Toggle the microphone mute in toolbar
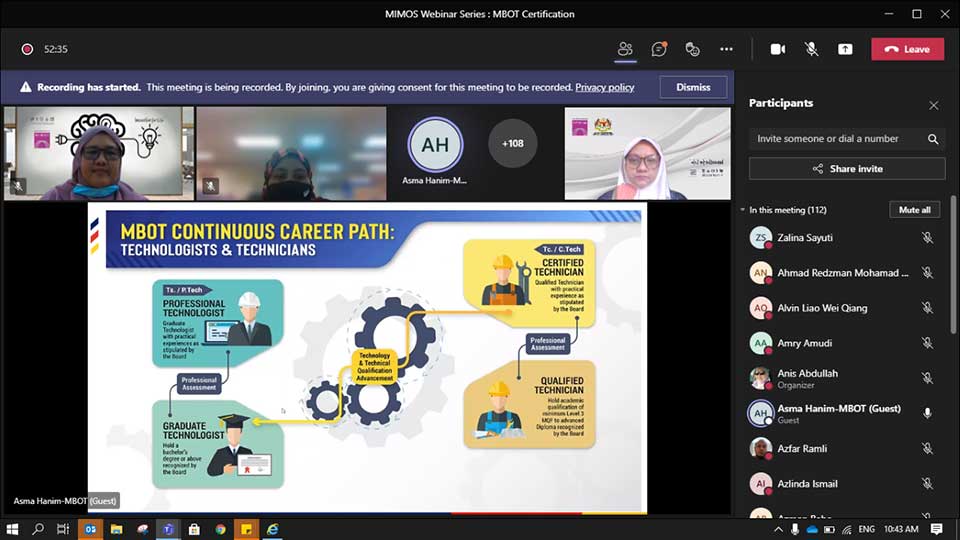The width and height of the screenshot is (960, 540). [x=811, y=49]
